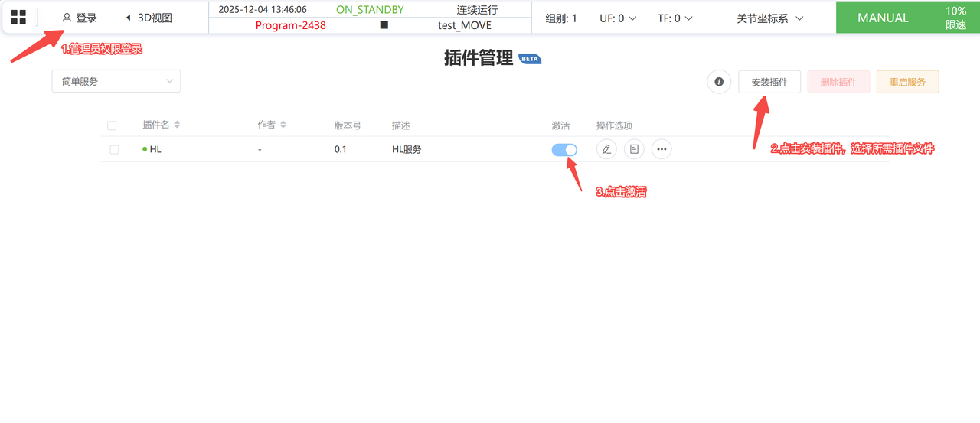Click the info icon button
The width and height of the screenshot is (980, 423).
pyautogui.click(x=719, y=82)
